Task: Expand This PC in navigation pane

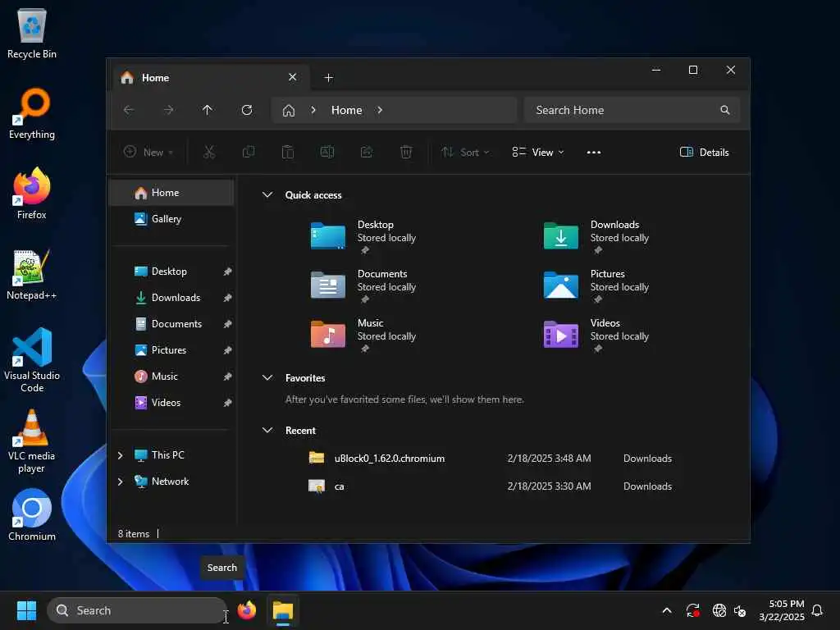Action: (120, 454)
